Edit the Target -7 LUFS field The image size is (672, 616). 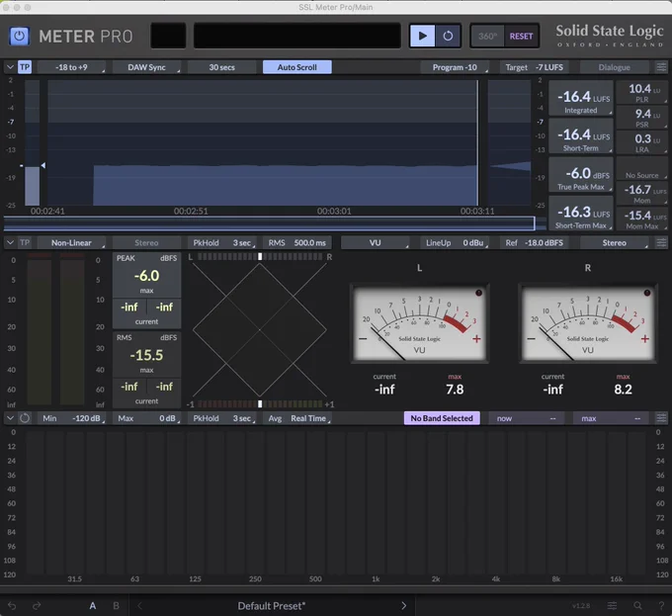point(534,67)
